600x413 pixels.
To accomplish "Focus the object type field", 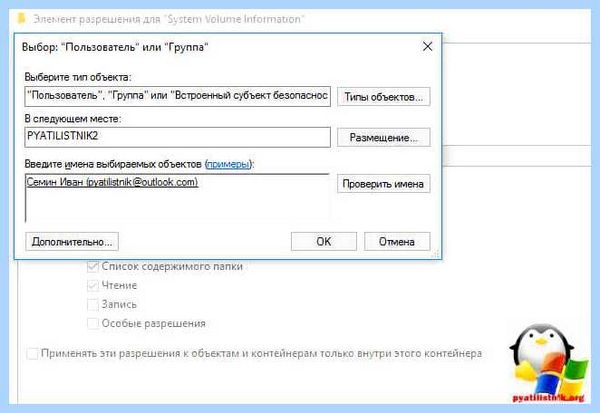I will [x=178, y=96].
